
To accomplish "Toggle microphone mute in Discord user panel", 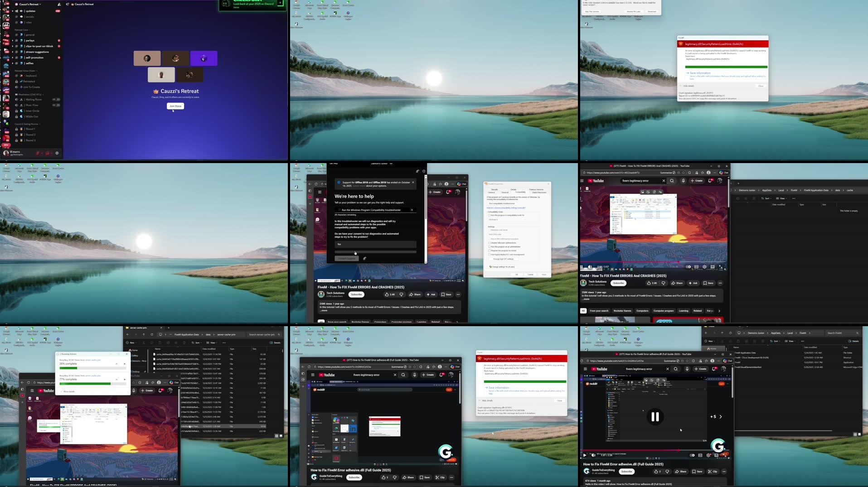I will click(x=38, y=154).
